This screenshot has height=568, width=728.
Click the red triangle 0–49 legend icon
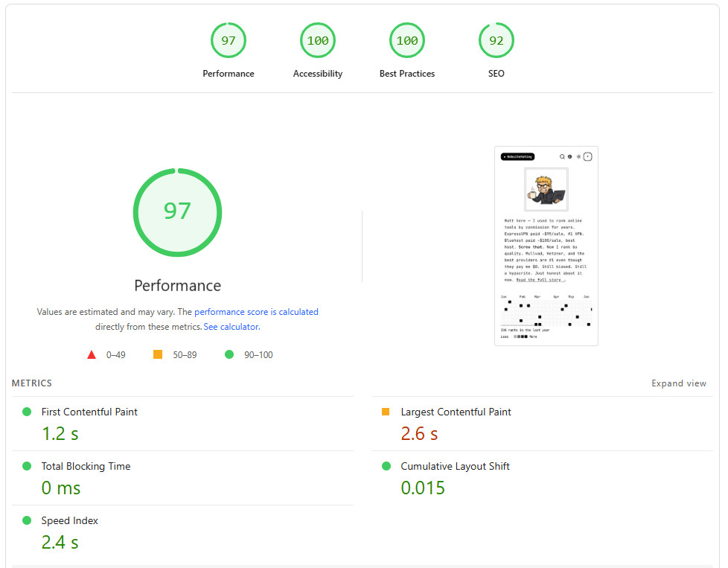pyautogui.click(x=92, y=355)
